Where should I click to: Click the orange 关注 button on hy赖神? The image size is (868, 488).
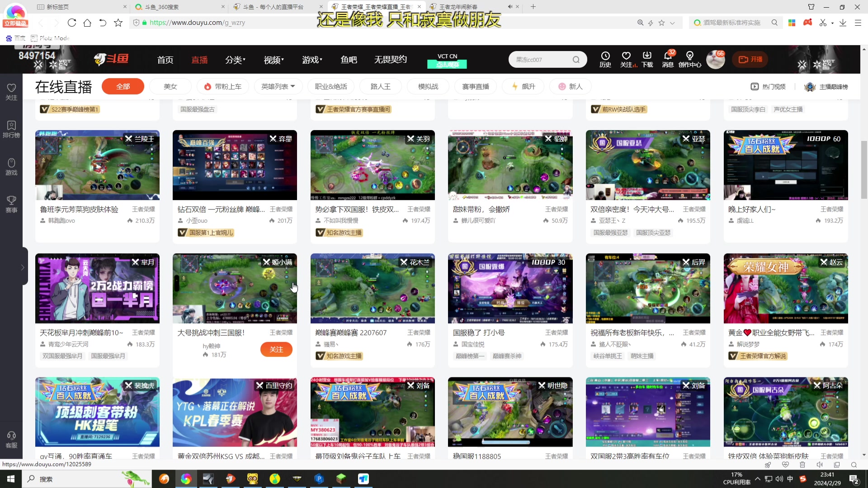(x=276, y=349)
